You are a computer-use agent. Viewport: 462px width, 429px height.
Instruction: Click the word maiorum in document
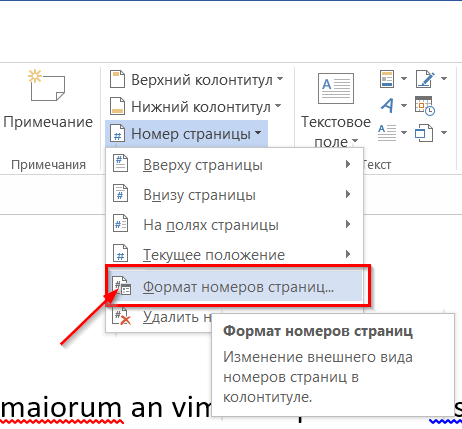coord(61,409)
